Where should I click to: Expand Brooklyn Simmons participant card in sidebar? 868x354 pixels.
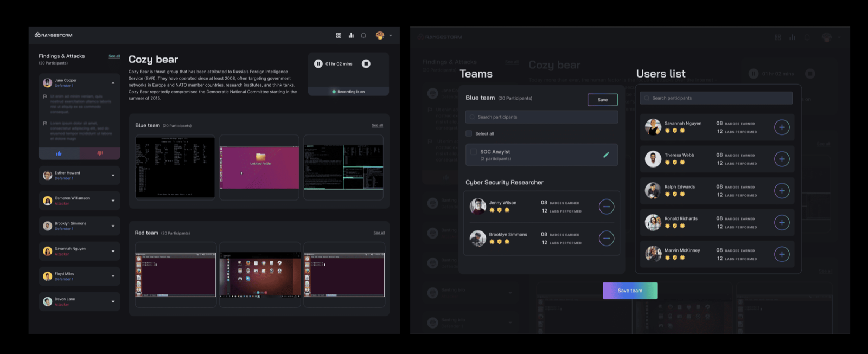113,226
